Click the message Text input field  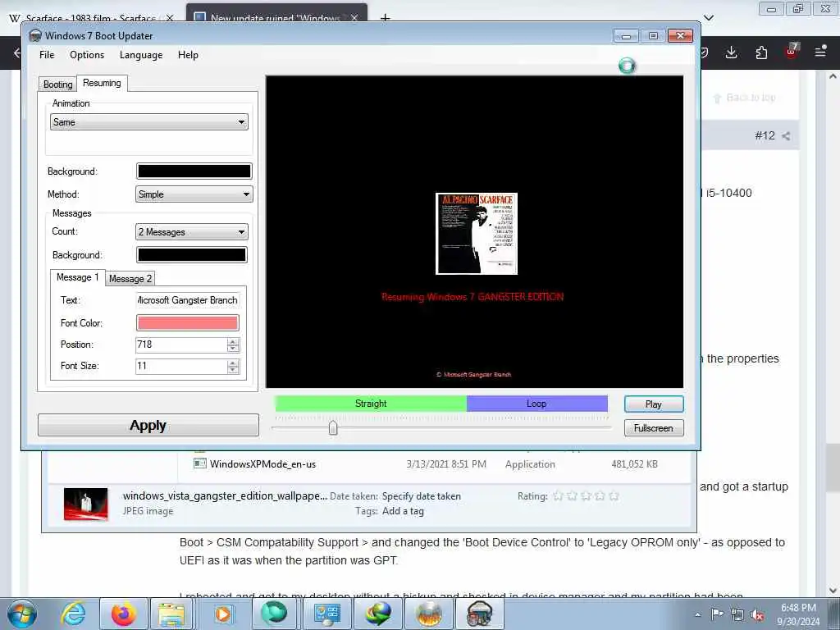pyautogui.click(x=188, y=300)
